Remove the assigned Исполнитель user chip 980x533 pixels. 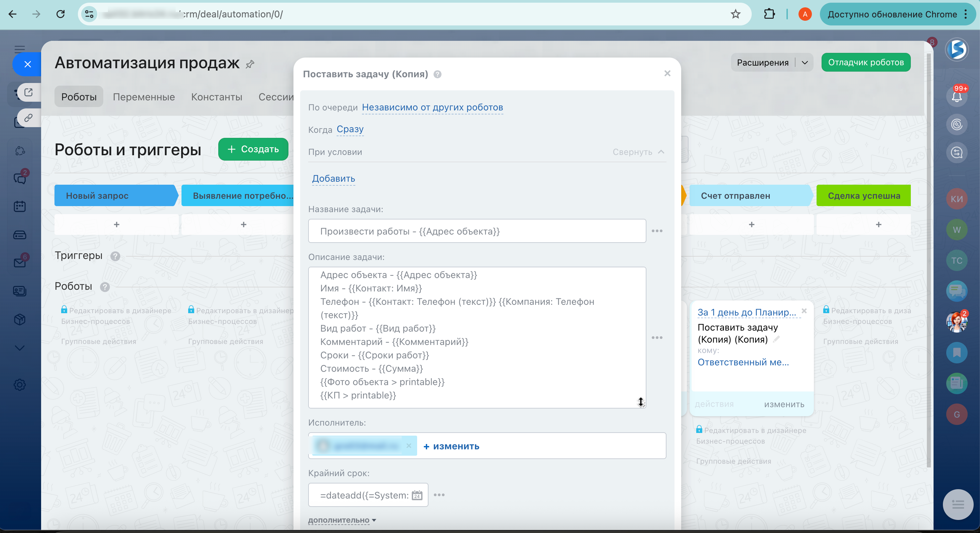(408, 446)
